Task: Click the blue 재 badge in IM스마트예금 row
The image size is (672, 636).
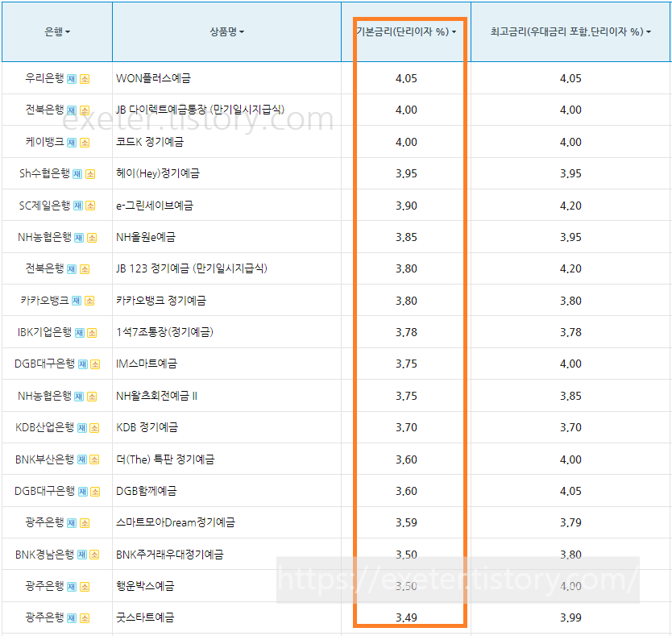Action: coord(83,364)
